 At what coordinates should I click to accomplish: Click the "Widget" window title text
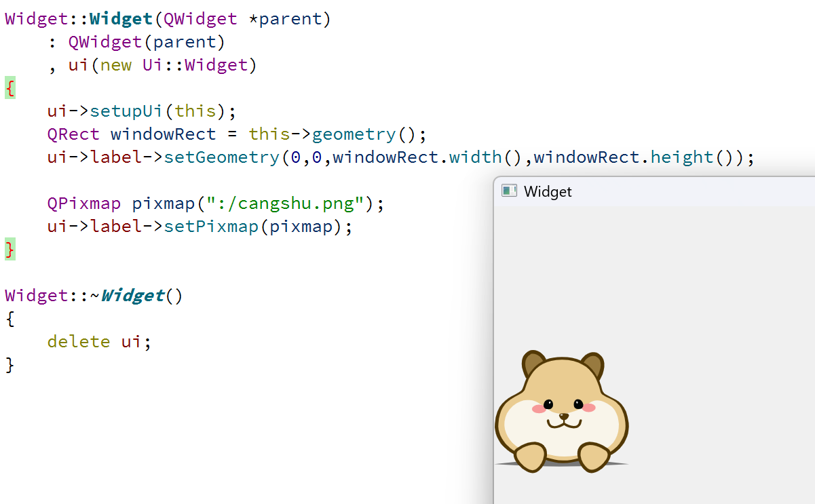(x=548, y=191)
